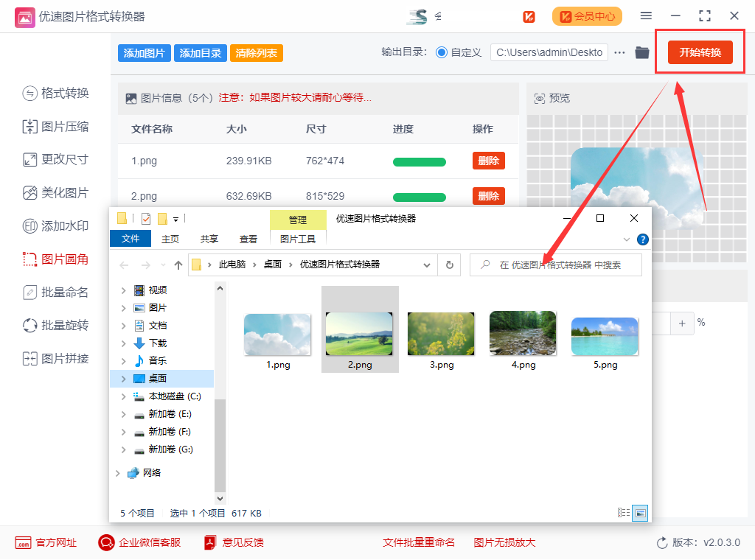755x560 pixels.
Task: Select the 自定义 output directory radio button
Action: (441, 52)
